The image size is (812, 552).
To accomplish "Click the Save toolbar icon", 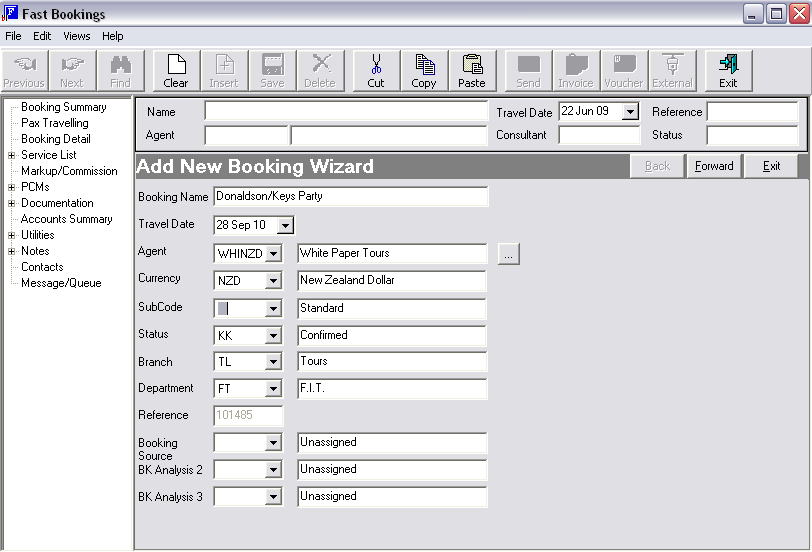I will [272, 71].
